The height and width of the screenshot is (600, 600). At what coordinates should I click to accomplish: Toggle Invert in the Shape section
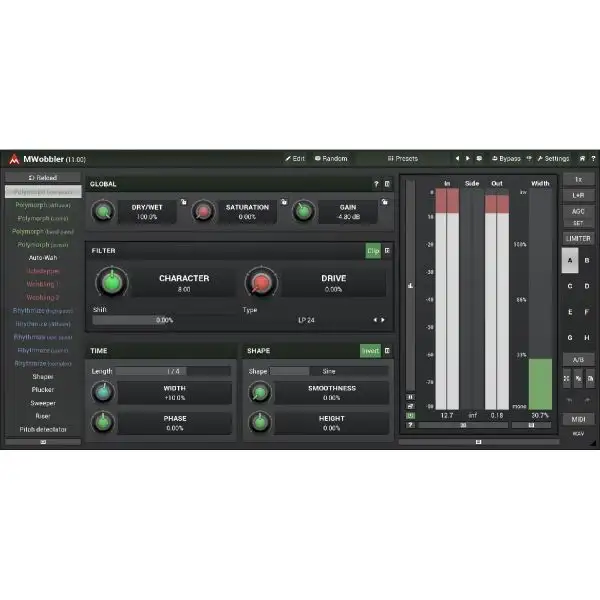(370, 351)
